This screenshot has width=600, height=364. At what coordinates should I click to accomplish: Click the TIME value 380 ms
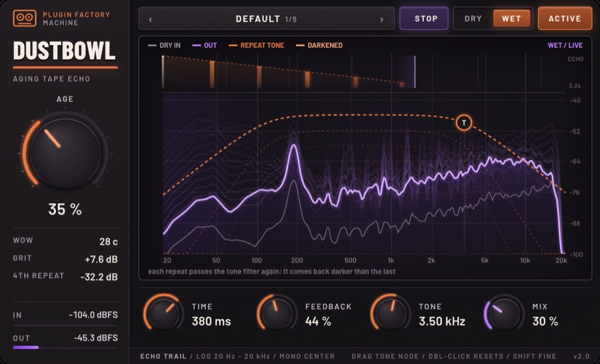coord(211,321)
